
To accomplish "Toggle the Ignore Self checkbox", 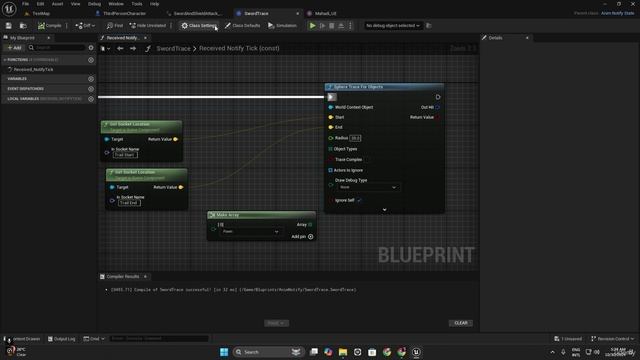I will [x=359, y=200].
